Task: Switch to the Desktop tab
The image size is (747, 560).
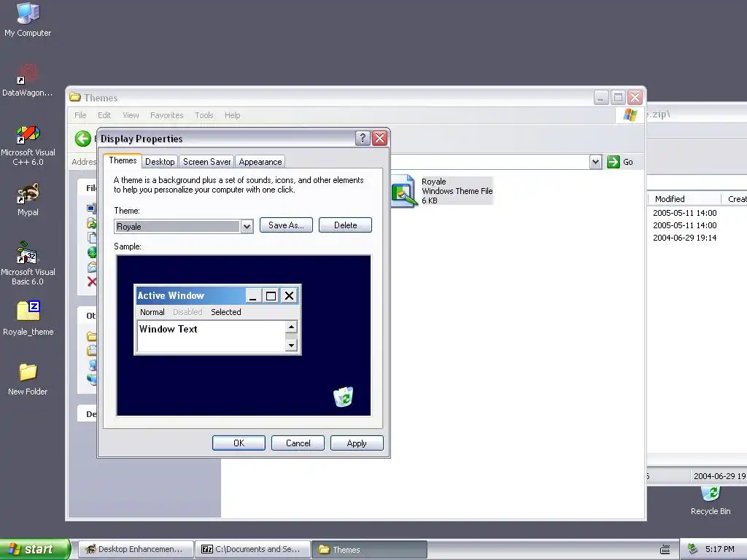Action: [x=160, y=162]
